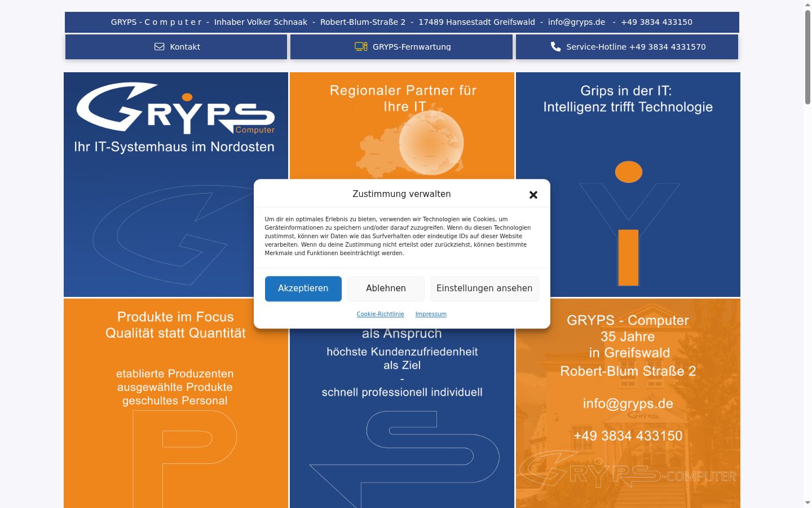
Task: Click the envelope icon beside Kontakt
Action: (x=160, y=47)
